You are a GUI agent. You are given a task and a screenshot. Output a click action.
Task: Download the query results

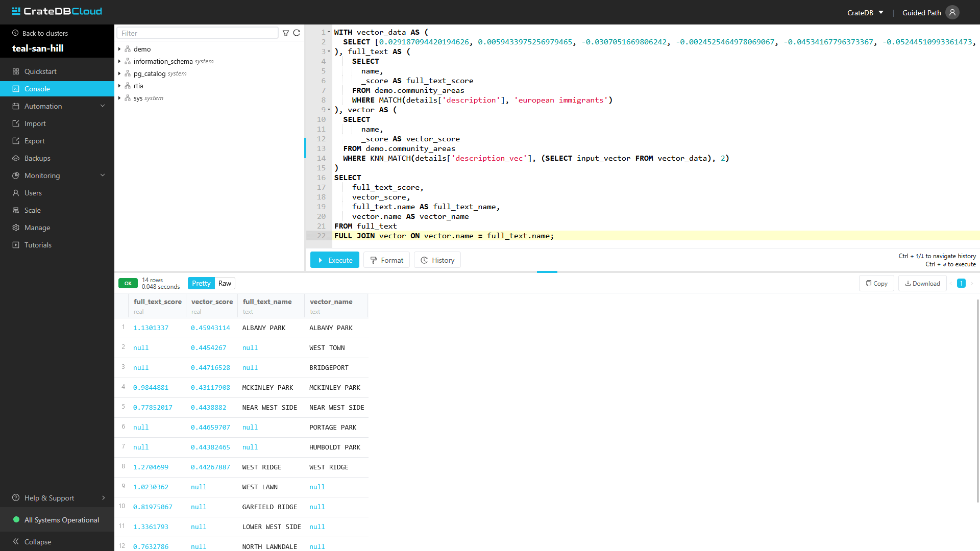922,283
